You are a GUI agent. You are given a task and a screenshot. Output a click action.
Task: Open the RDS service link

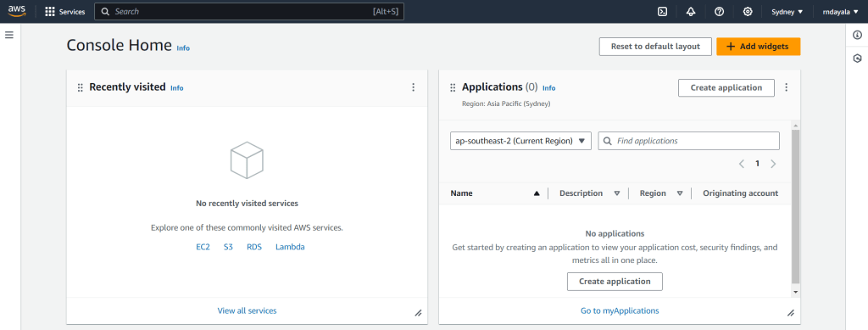254,247
